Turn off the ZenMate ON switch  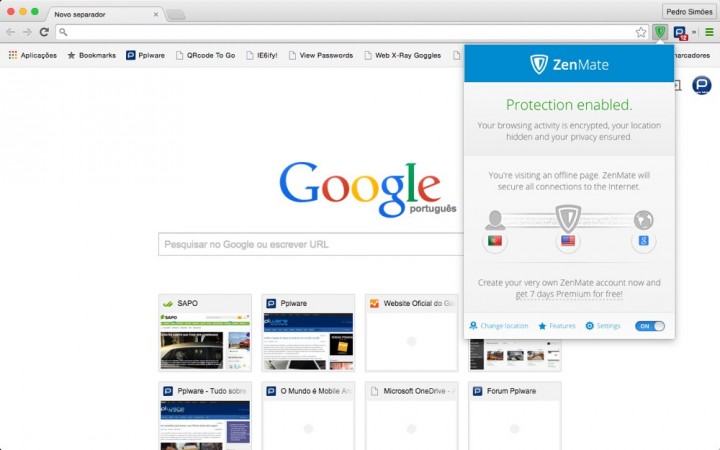tap(650, 326)
